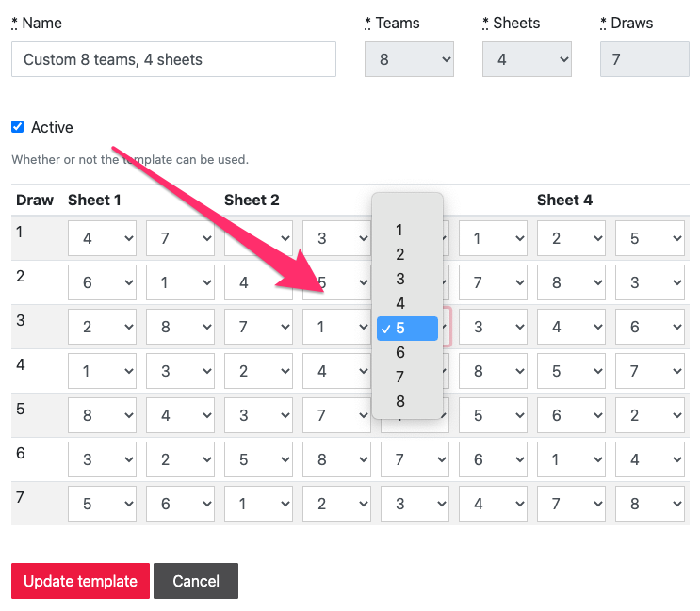This screenshot has height=611, width=700.
Task: Open Draw 5 Sheet 2 dropdown showing 3
Action: click(x=258, y=415)
